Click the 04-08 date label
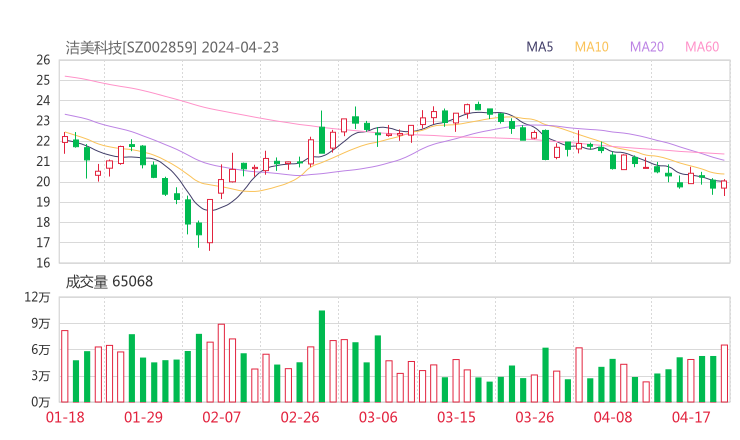740x440 pixels. [x=613, y=417]
